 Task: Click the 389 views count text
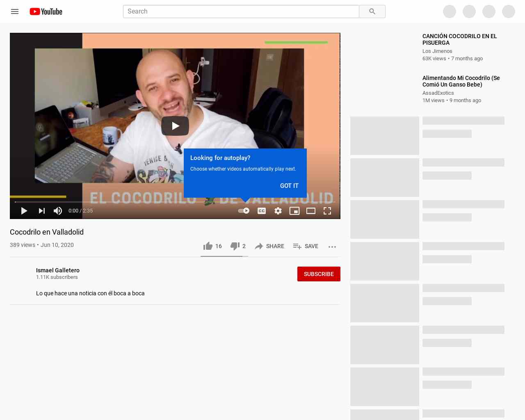click(x=23, y=245)
